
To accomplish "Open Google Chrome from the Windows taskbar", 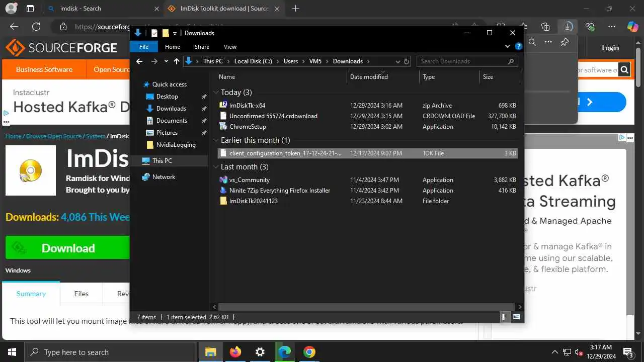I will [x=309, y=352].
